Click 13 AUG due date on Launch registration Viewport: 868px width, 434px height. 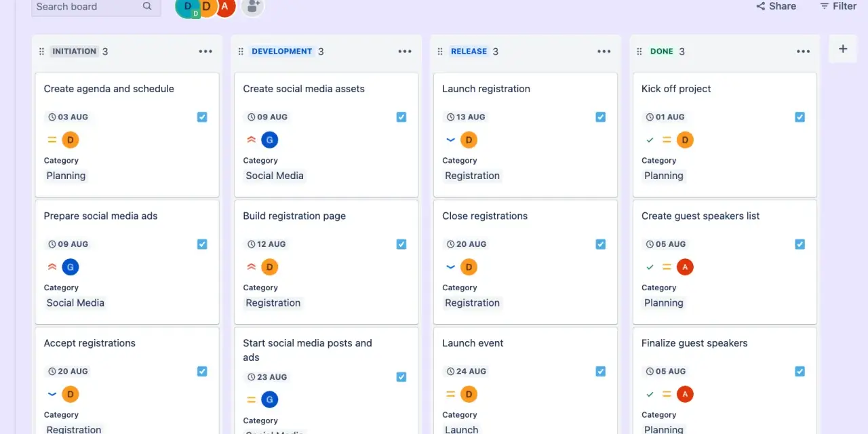(466, 117)
